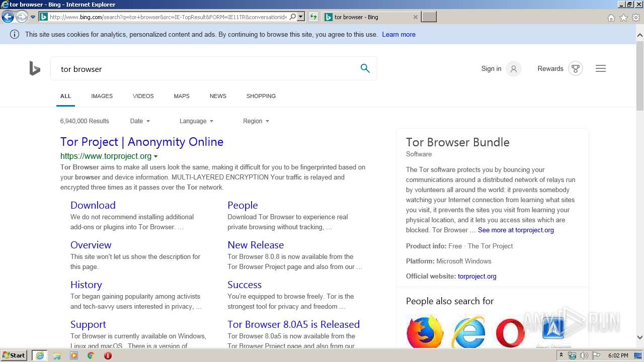Click the address bar search magnifier

tap(293, 17)
